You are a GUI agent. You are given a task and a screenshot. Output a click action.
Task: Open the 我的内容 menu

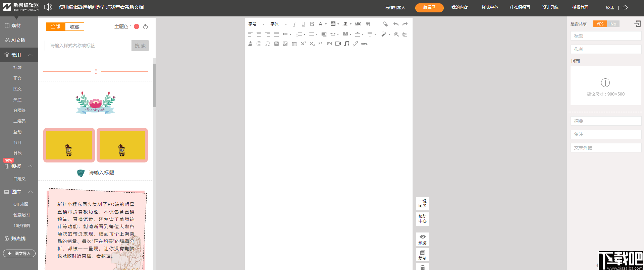460,7
